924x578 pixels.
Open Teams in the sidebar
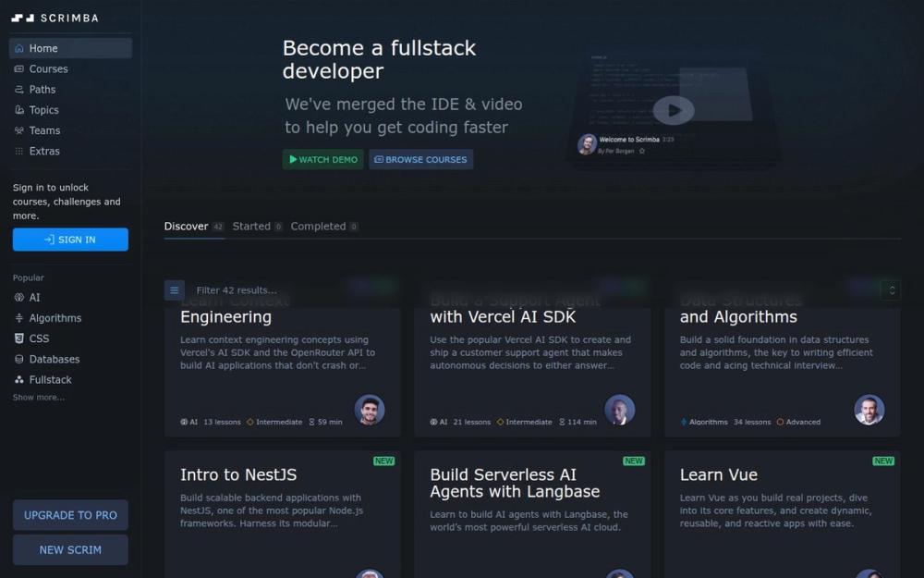tap(70, 131)
